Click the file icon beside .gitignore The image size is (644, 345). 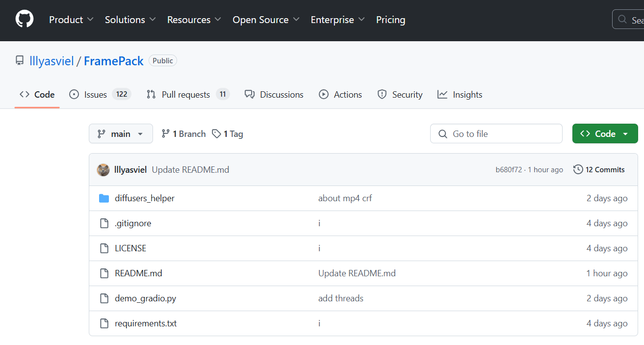104,223
